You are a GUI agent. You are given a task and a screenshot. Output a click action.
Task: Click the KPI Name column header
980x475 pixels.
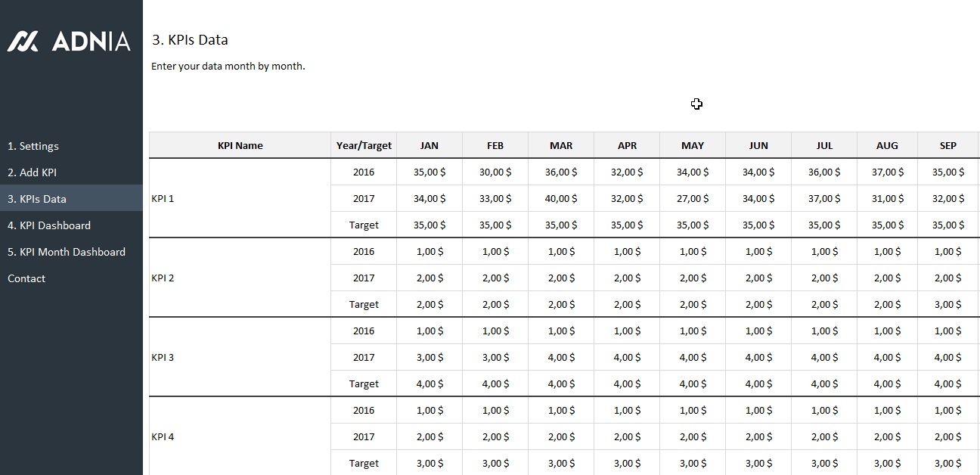tap(240, 146)
